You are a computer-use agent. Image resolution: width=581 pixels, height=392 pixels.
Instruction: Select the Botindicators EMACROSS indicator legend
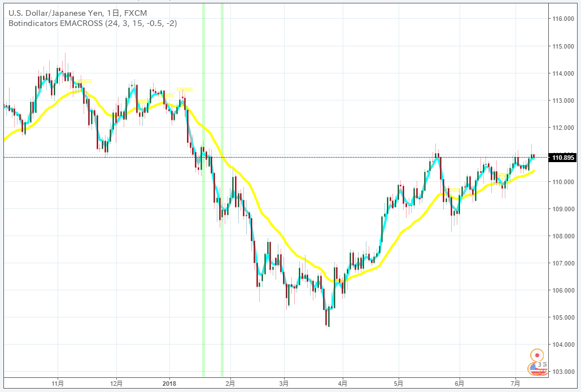pyautogui.click(x=93, y=23)
